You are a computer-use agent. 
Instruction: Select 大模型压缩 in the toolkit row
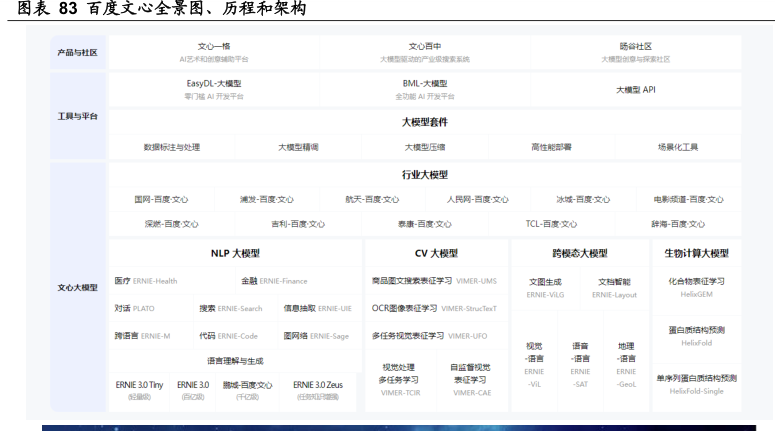tap(425, 147)
